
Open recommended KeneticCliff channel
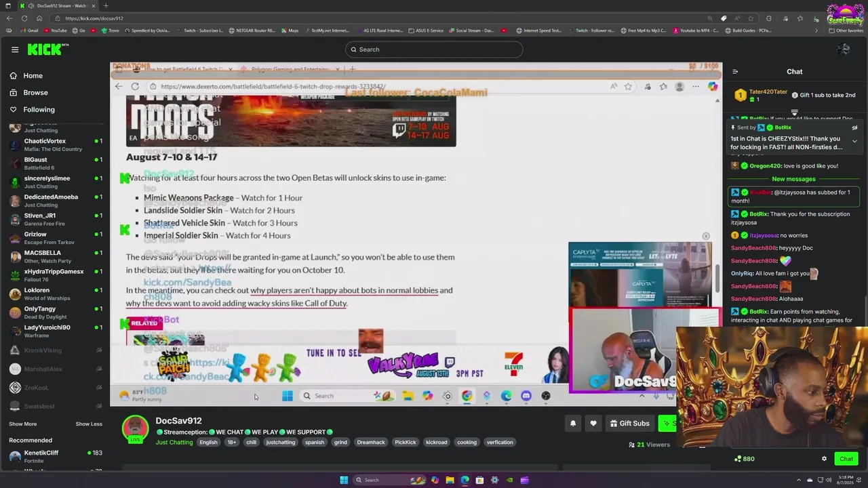(x=56, y=456)
